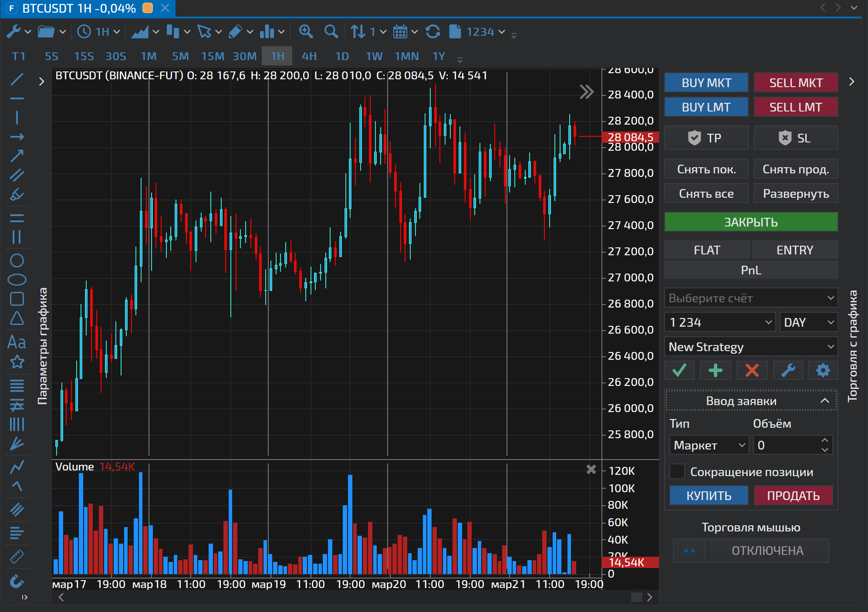Image resolution: width=868 pixels, height=612 pixels.
Task: Open the Выберите счёт account dropdown
Action: (x=751, y=298)
